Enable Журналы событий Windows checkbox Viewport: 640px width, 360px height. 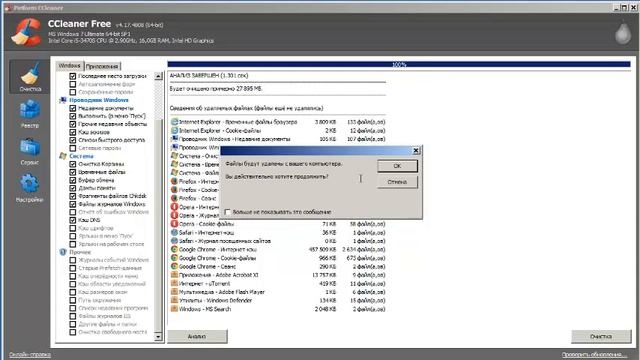click(73, 260)
